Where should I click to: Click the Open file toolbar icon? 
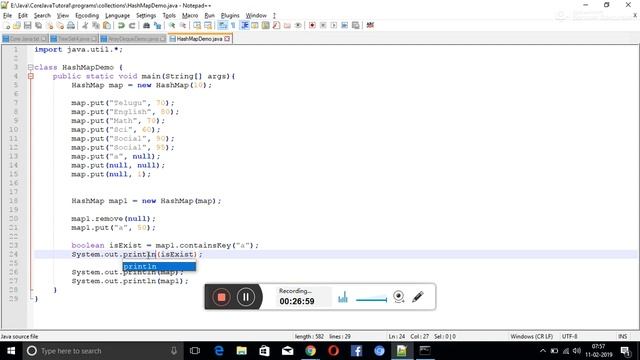[x=17, y=25]
